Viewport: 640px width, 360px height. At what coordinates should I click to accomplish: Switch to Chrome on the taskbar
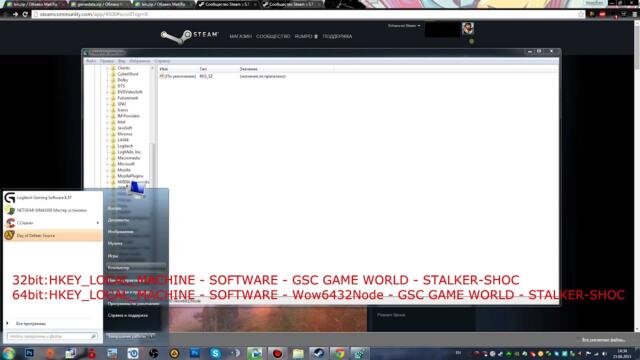click(x=339, y=353)
